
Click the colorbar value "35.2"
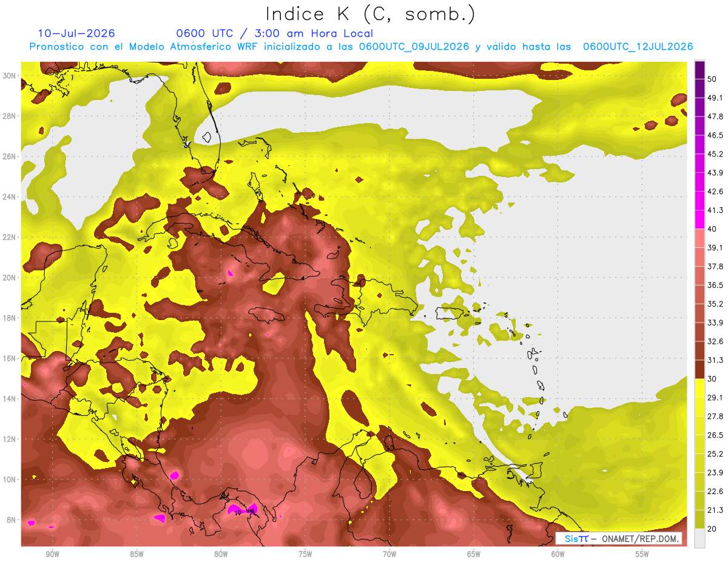click(716, 304)
